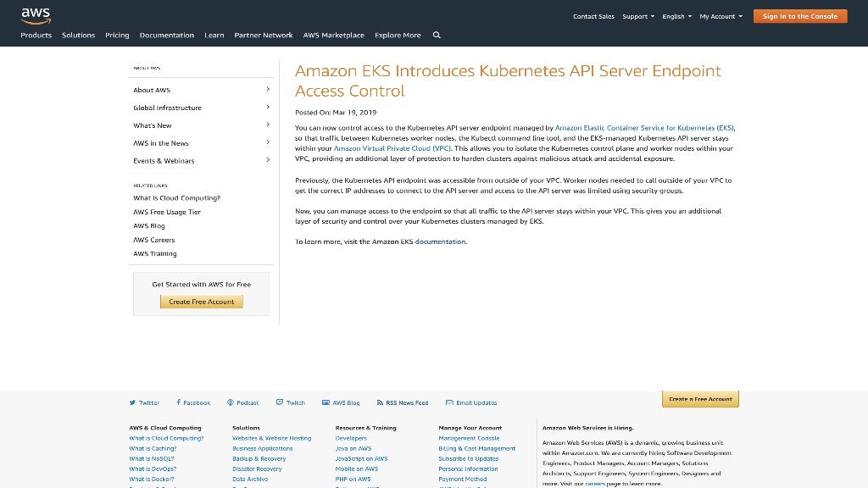
Task: Click the Events & Webinars sidebar label
Action: pos(164,160)
